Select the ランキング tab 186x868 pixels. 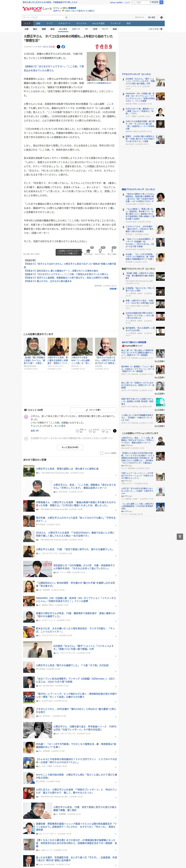pos(115,24)
